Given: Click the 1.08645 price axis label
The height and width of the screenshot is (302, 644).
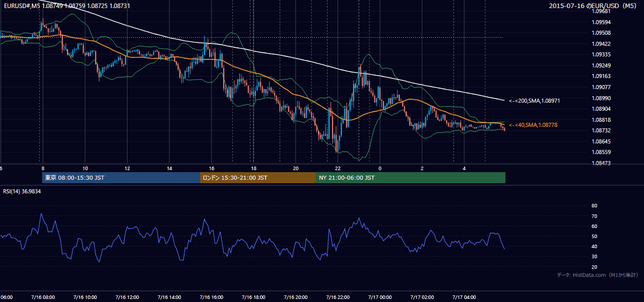Looking at the screenshot, I should 601,141.
